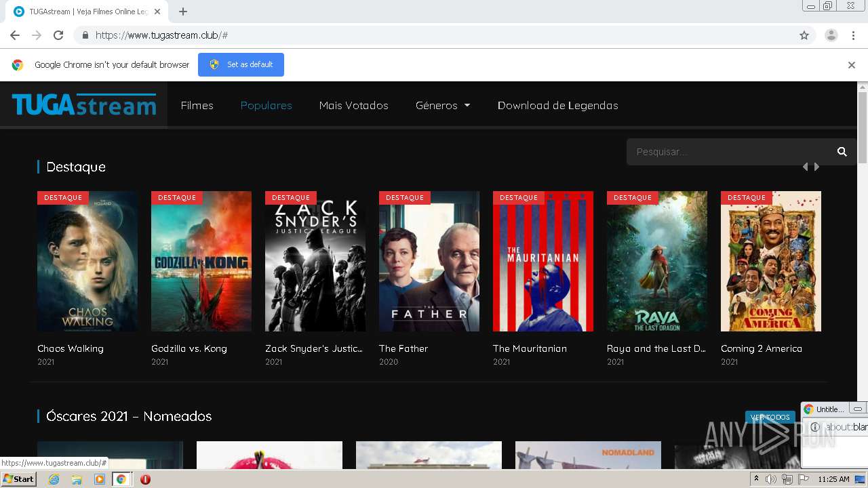Image resolution: width=868 pixels, height=488 pixels.
Task: Click the Raya and the Last D... title
Action: click(x=656, y=348)
